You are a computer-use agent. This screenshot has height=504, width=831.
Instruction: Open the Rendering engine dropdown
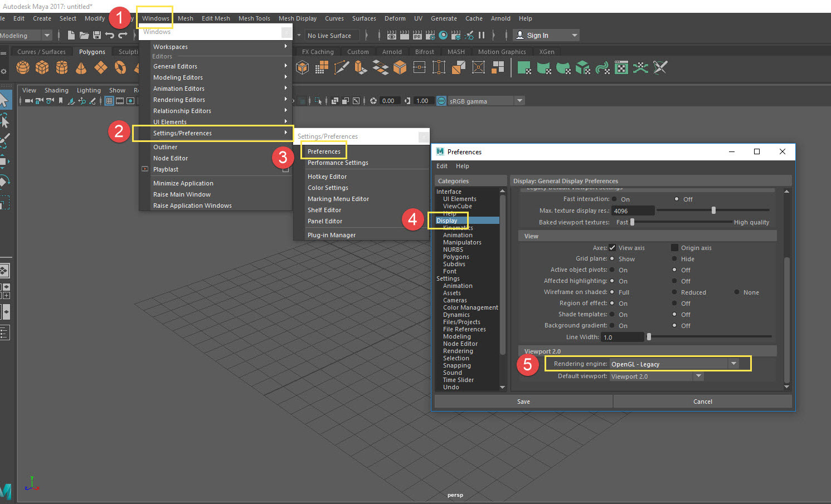coord(735,363)
